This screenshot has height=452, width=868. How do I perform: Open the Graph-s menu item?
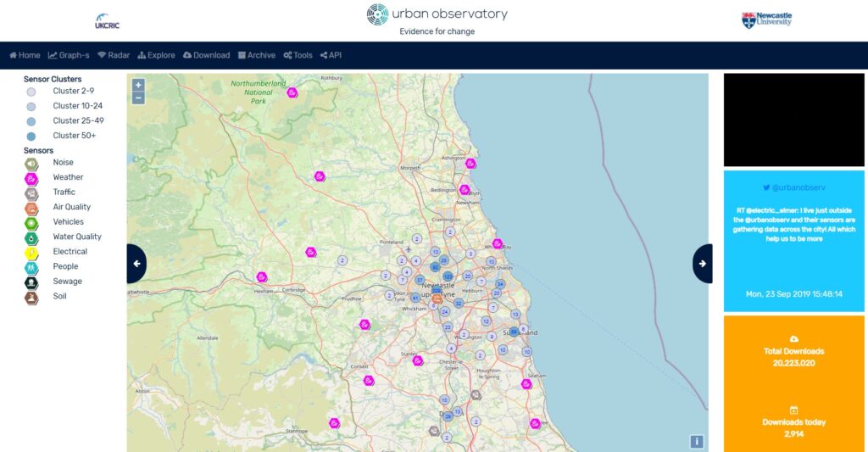pos(69,55)
